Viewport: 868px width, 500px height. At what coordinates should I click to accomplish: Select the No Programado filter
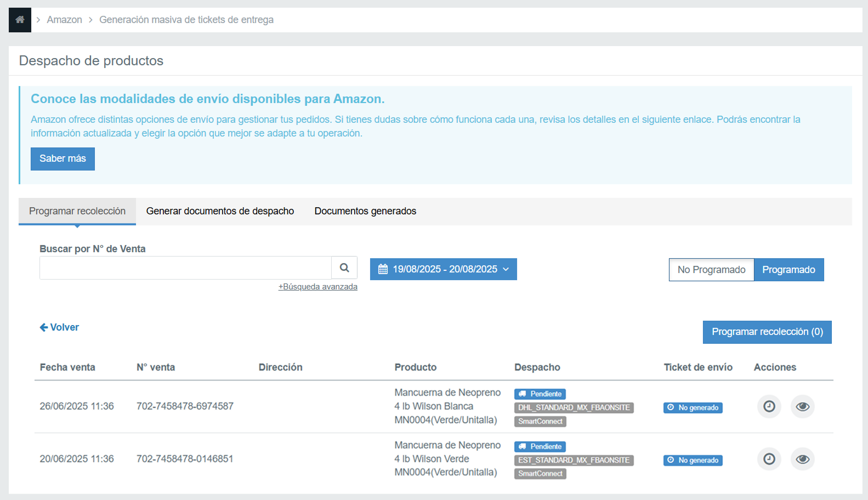point(711,270)
